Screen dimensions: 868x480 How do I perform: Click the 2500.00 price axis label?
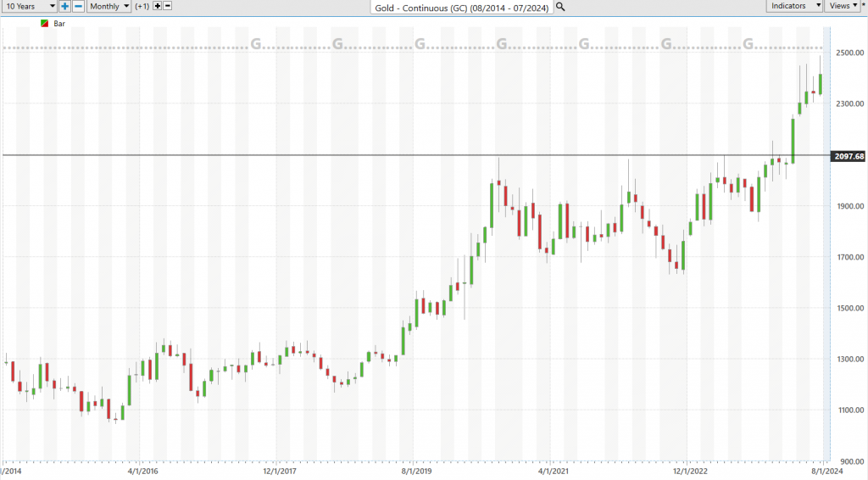tap(849, 53)
